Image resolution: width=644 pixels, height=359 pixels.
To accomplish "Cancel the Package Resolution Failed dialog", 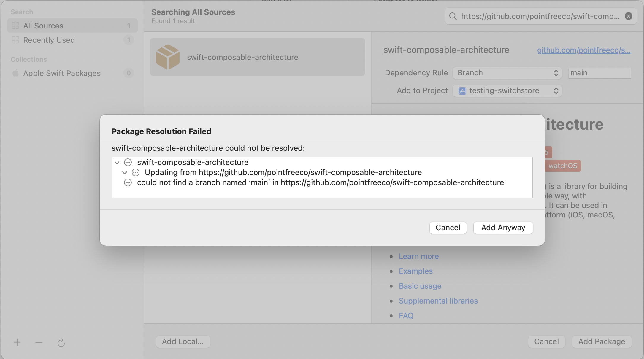I will (448, 228).
